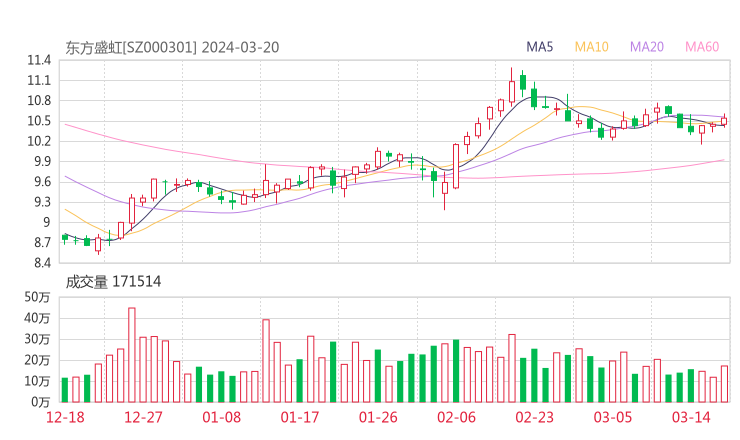The image size is (740, 440).
Task: Click the 50万 volume axis label
Action: click(37, 297)
